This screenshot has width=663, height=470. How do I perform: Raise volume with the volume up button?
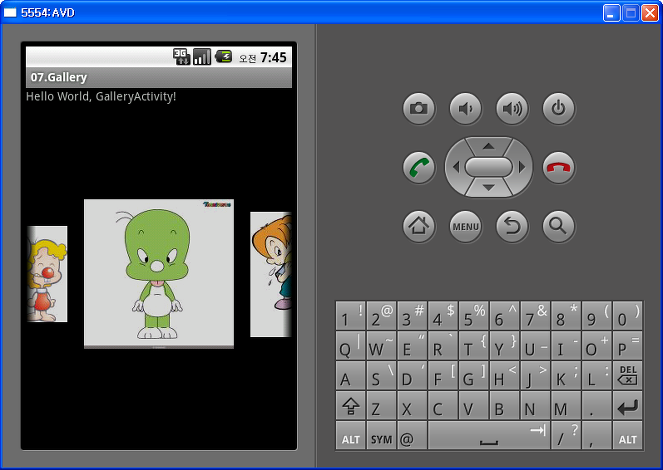click(x=512, y=109)
